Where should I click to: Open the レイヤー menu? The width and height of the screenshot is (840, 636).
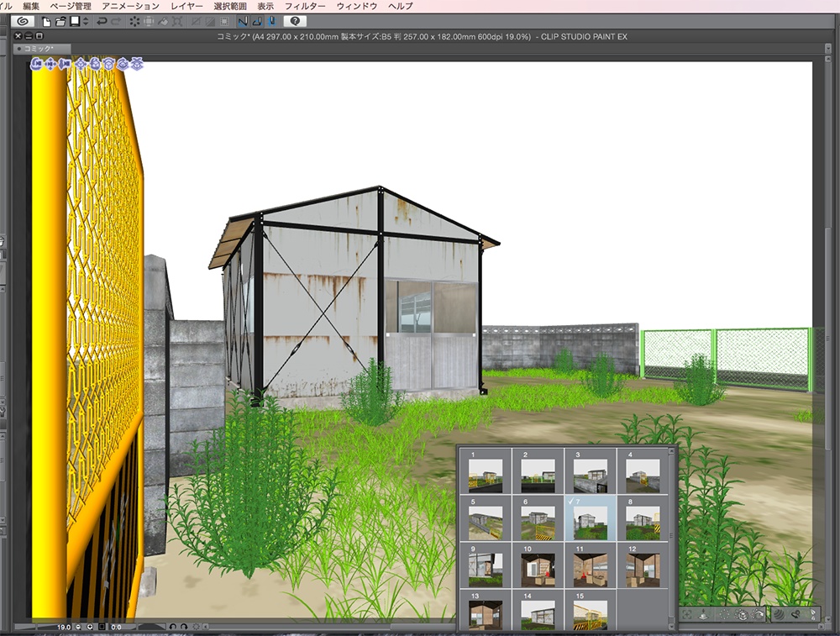(186, 6)
